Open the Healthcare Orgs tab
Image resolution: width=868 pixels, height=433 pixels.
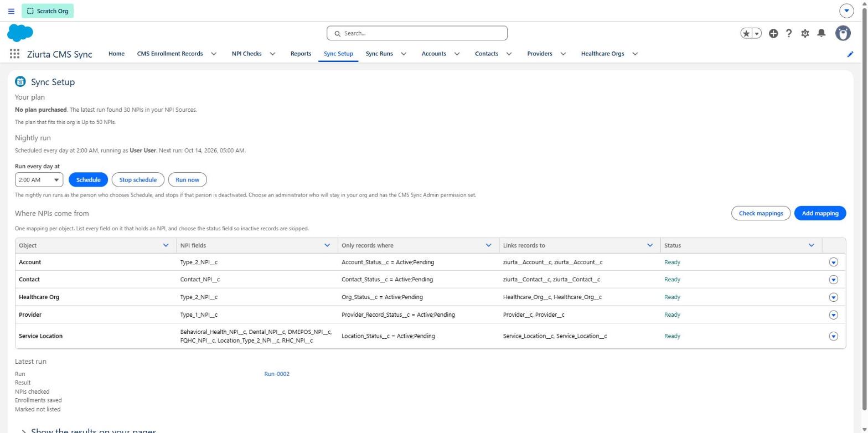pos(602,54)
